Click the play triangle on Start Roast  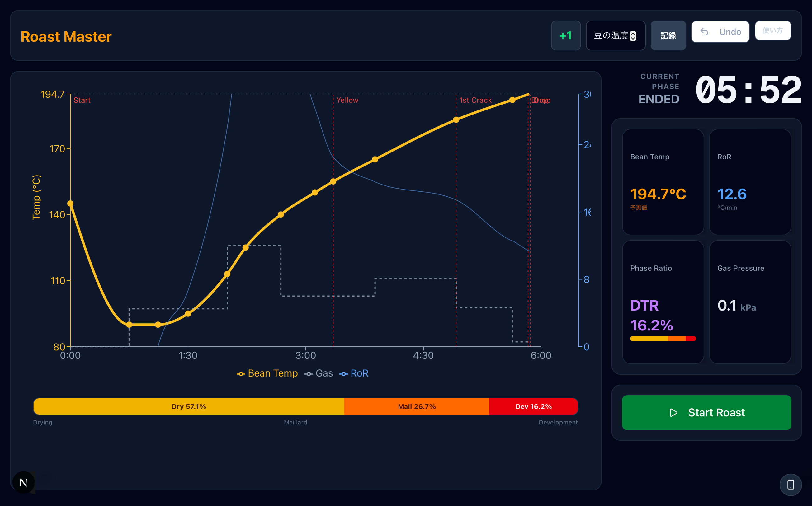673,413
